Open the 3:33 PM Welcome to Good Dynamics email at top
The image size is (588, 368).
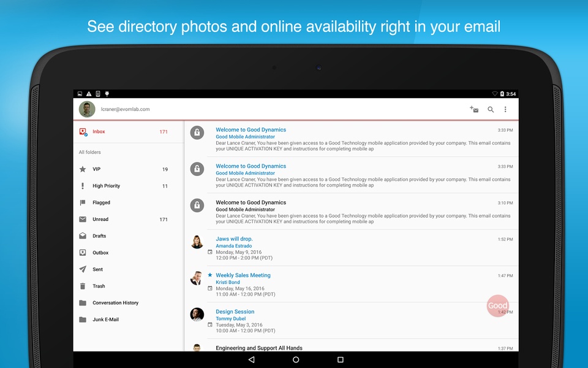point(352,139)
